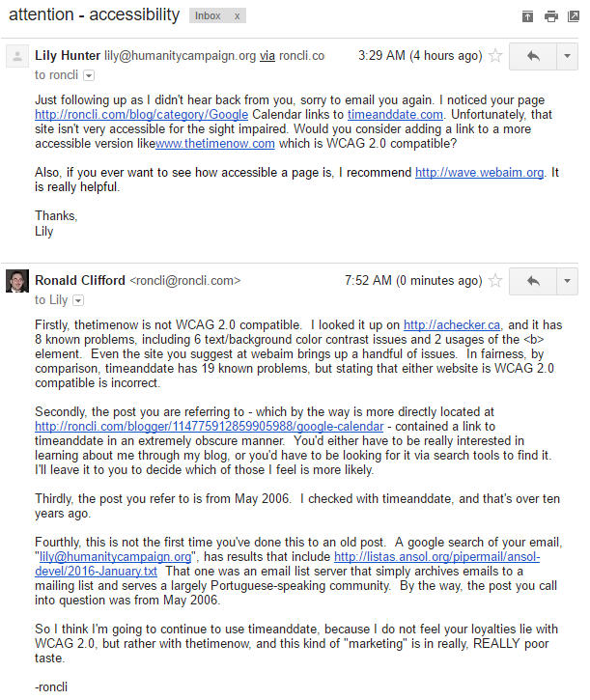Reply to Ronald Clifford's message

(x=533, y=281)
